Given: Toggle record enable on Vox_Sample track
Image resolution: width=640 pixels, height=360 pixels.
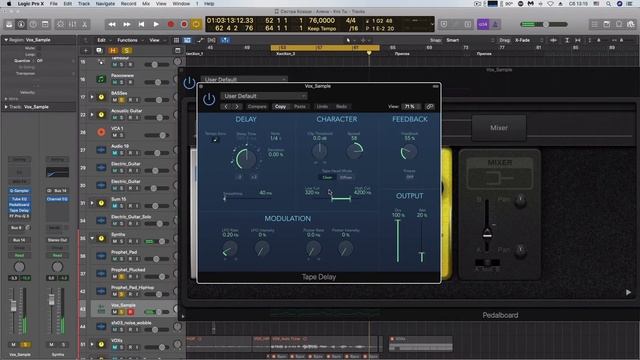Looking at the screenshot, I should [x=131, y=312].
